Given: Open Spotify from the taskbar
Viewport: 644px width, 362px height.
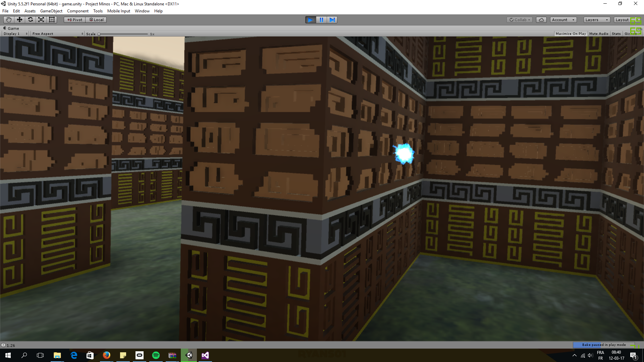Looking at the screenshot, I should (x=156, y=355).
